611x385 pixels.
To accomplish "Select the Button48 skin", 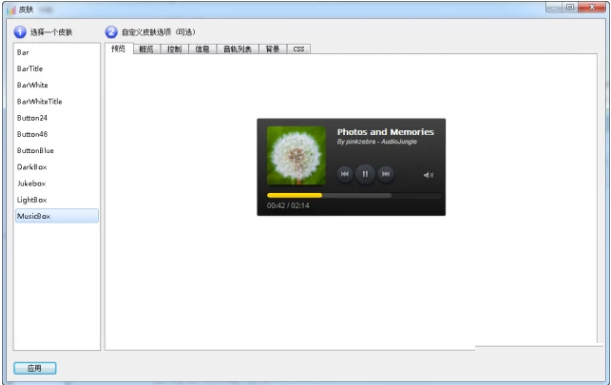I will (57, 134).
